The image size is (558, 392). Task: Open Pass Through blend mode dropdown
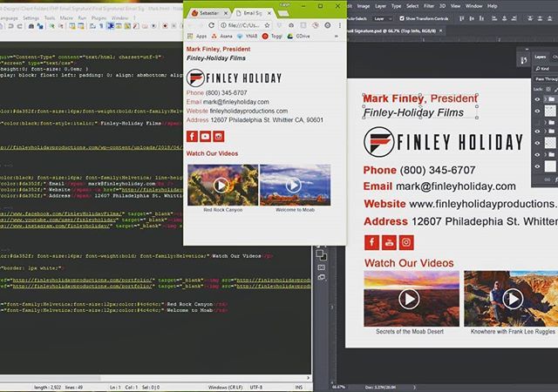tap(546, 79)
